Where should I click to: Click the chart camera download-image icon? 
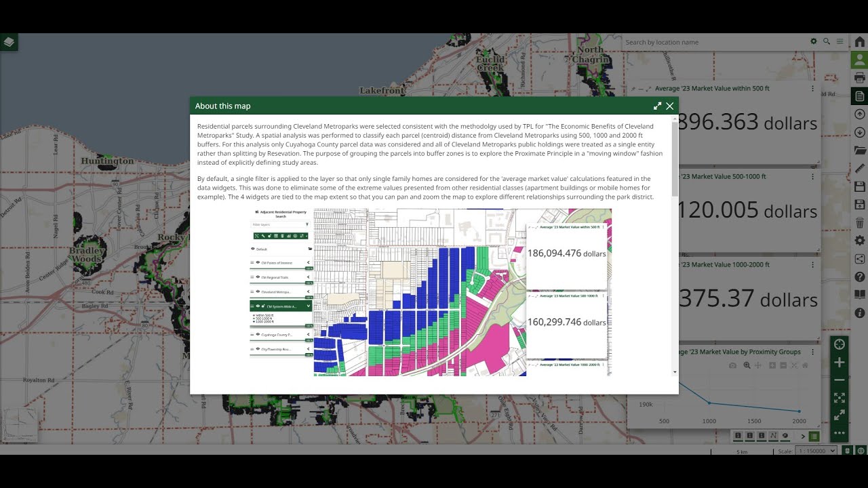point(733,365)
